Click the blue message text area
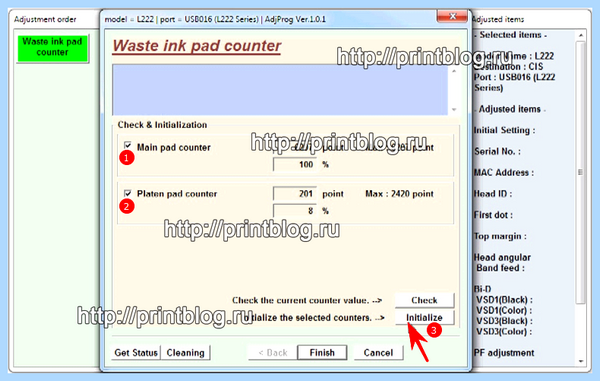This screenshot has height=381, width=600. (280, 90)
